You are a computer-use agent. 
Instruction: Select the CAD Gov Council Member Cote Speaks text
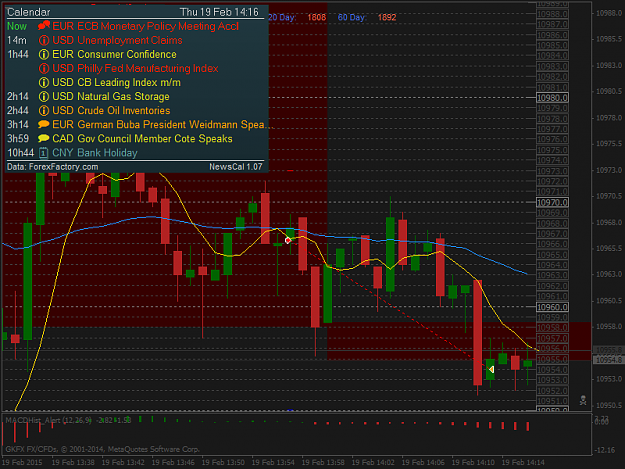coord(142,139)
